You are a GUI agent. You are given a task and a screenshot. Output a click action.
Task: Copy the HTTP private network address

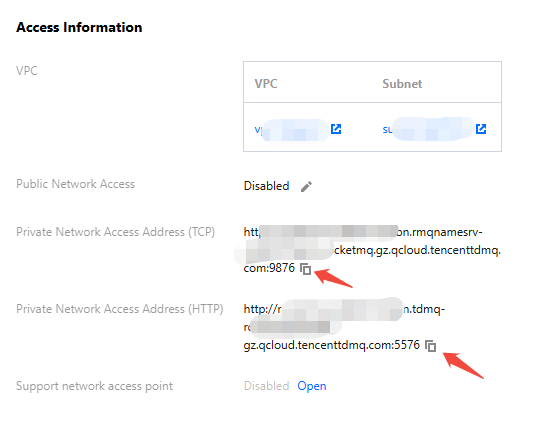pyautogui.click(x=431, y=346)
